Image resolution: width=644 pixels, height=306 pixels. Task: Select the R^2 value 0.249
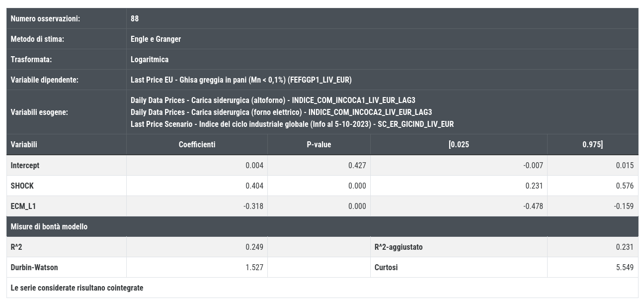[x=254, y=247]
